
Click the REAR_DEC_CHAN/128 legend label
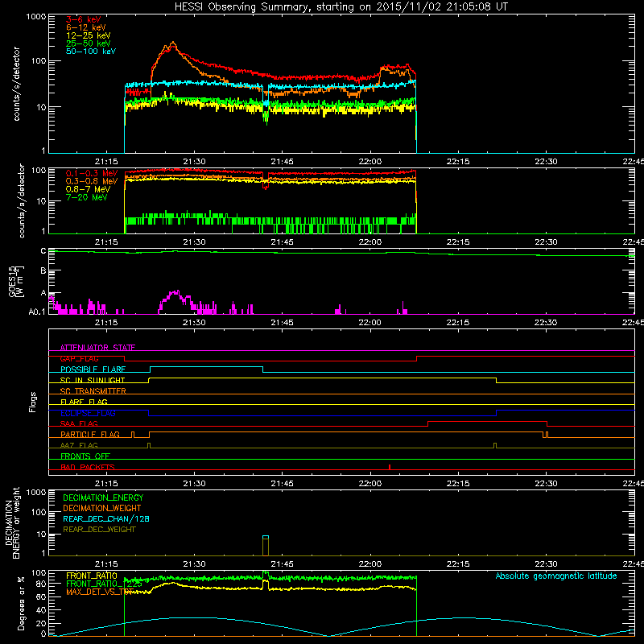pos(106,518)
